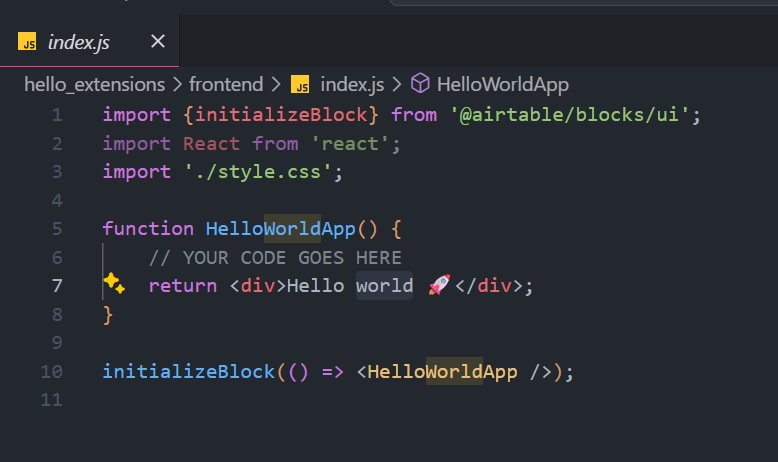
Task: Click <HelloWorldApp /> JSX element on line 10
Action: click(x=454, y=372)
